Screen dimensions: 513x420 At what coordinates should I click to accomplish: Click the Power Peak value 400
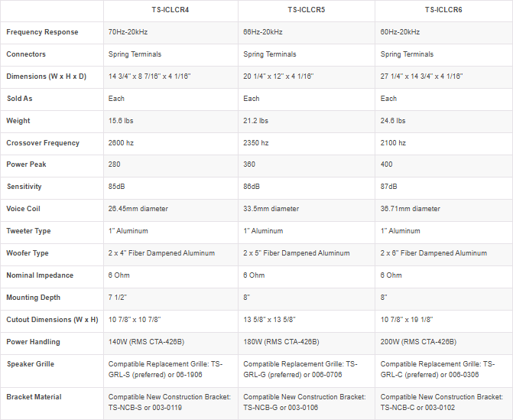click(386, 165)
